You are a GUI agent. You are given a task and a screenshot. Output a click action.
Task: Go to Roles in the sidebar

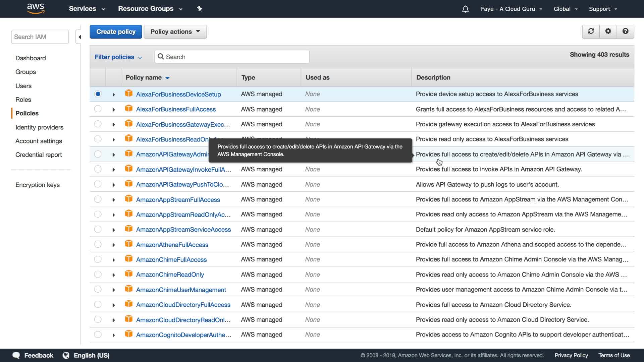[x=23, y=100]
